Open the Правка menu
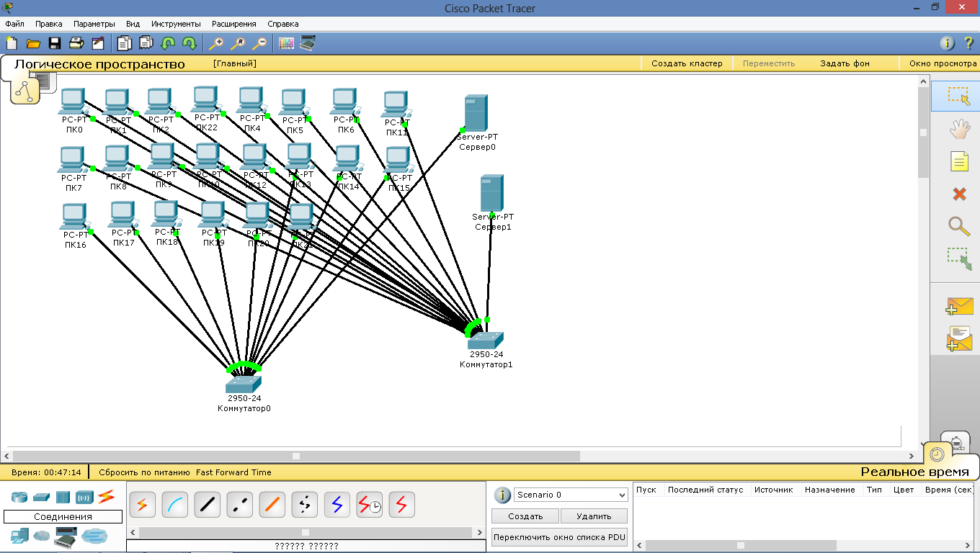 pyautogui.click(x=48, y=24)
